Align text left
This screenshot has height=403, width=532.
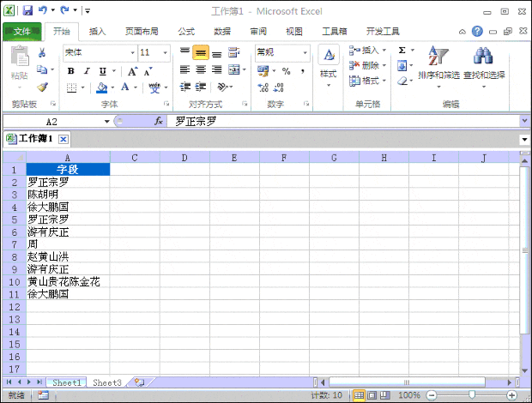coord(184,69)
